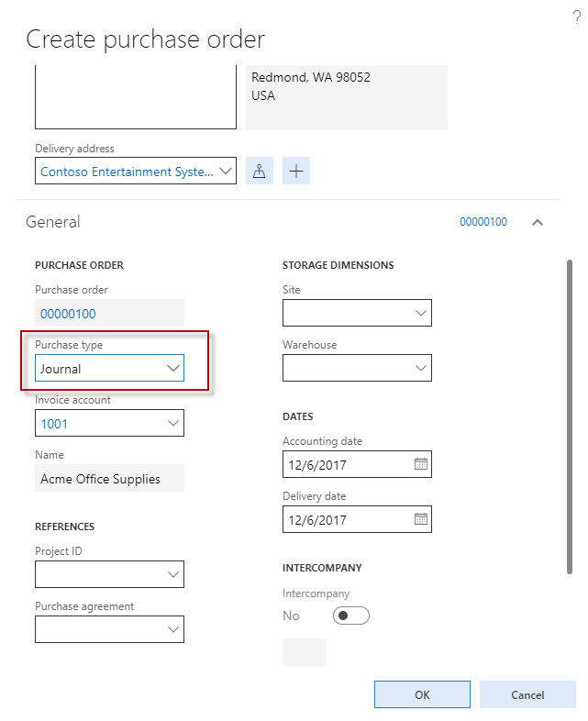Screen dimensions: 588x721
Task: Click the help question mark icon
Action: [576, 17]
